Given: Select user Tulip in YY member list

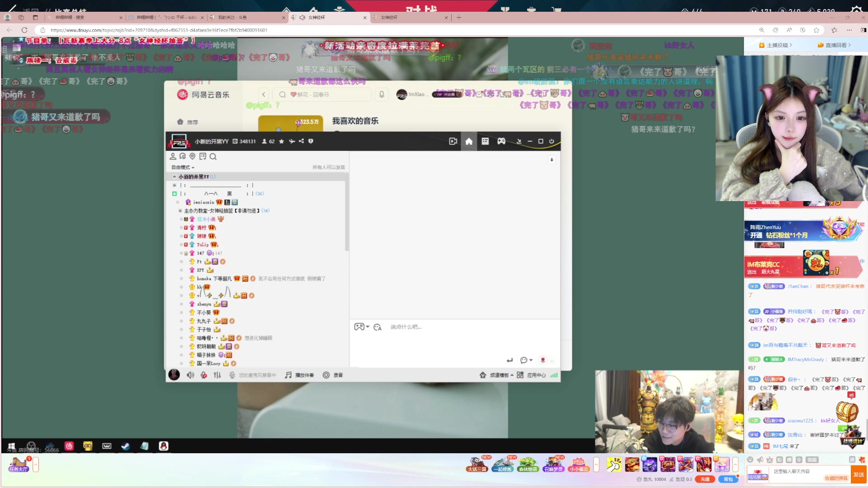Looking at the screenshot, I should 203,244.
